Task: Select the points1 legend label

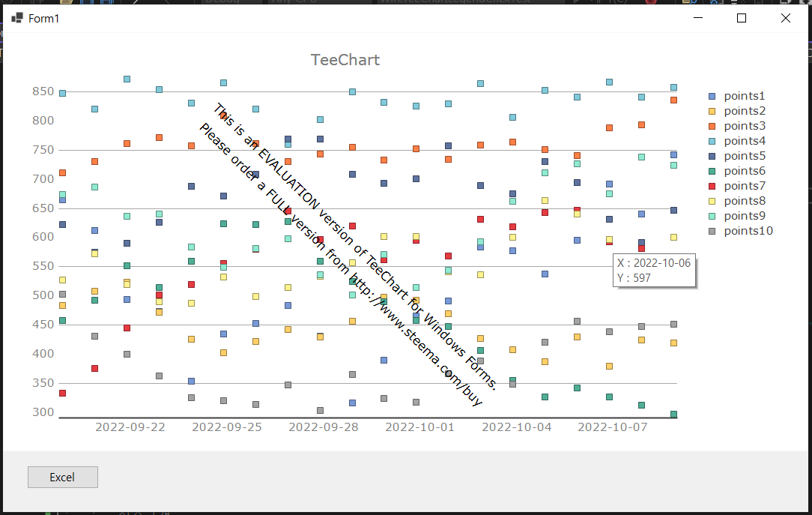Action: 744,96
